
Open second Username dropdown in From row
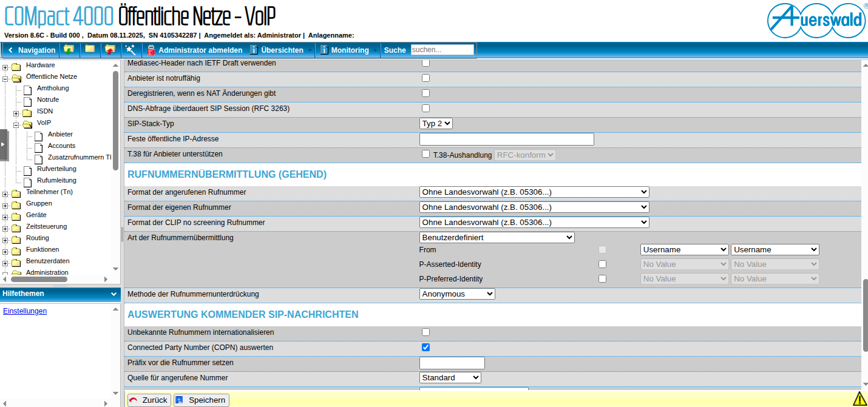pyautogui.click(x=775, y=249)
